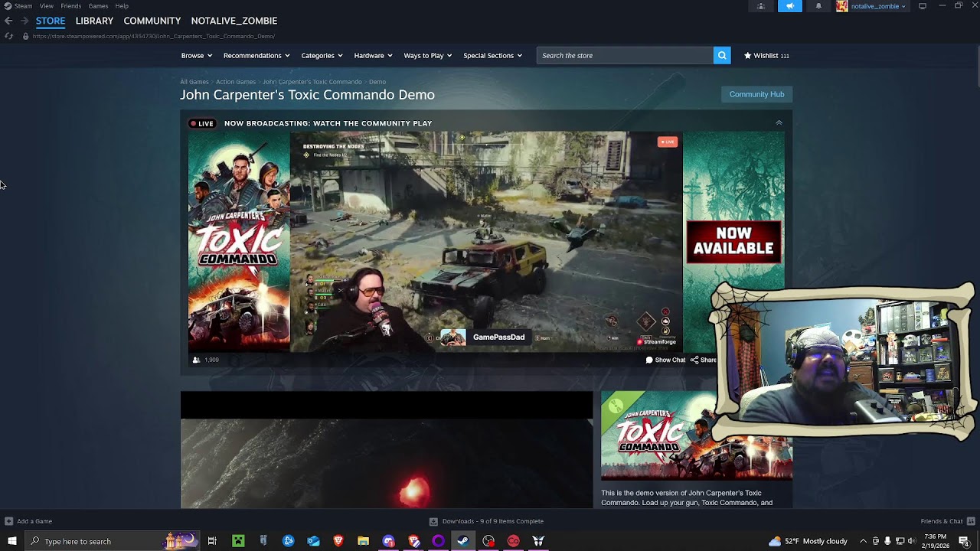This screenshot has width=980, height=551.
Task: Open the Categories dropdown menu
Action: click(x=322, y=55)
